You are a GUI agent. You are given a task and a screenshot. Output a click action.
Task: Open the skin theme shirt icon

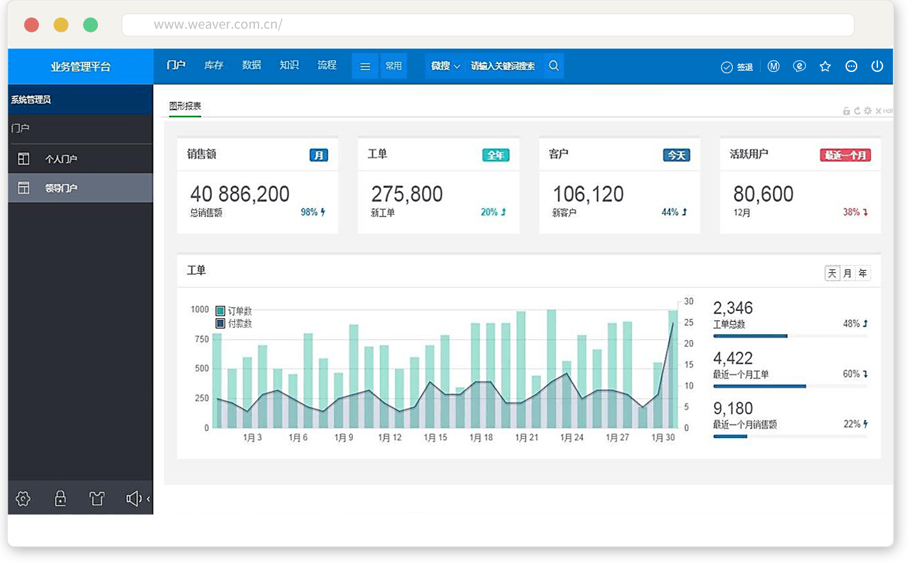97,498
